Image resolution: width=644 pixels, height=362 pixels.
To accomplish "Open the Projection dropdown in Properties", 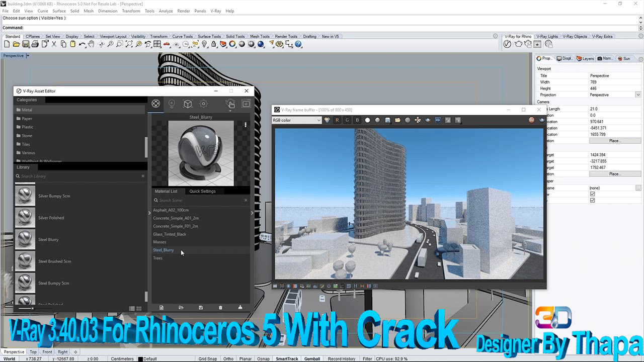I will 638,95.
